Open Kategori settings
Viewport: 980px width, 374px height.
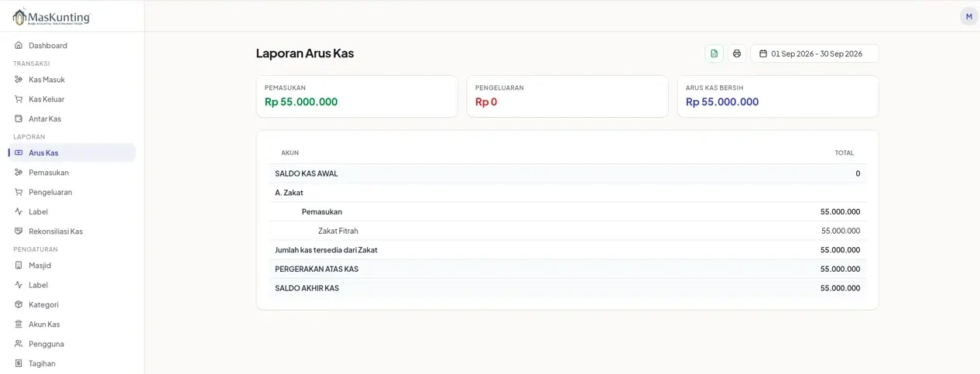coord(72,304)
